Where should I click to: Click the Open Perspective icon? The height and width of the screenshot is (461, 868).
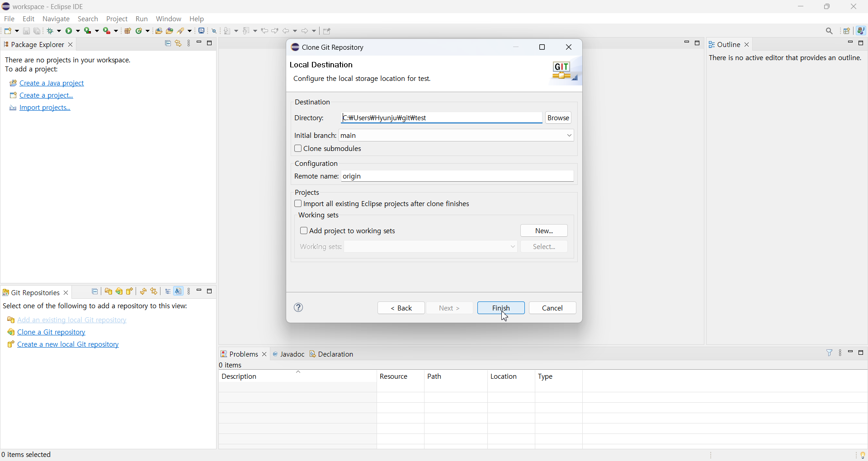847,31
